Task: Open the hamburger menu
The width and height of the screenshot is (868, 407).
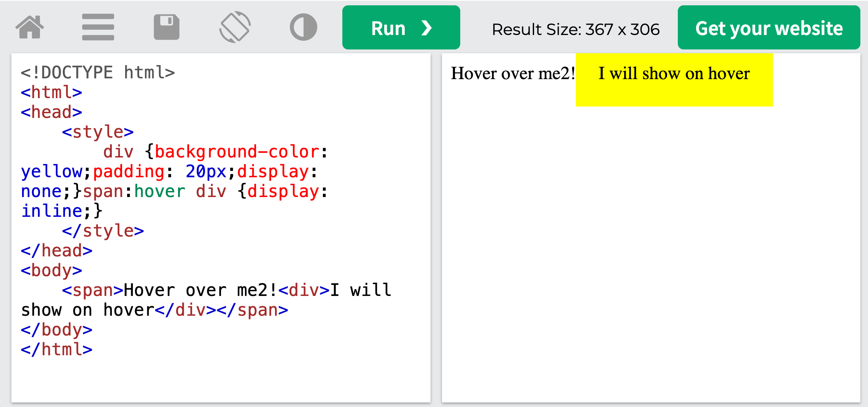Action: pos(98,27)
